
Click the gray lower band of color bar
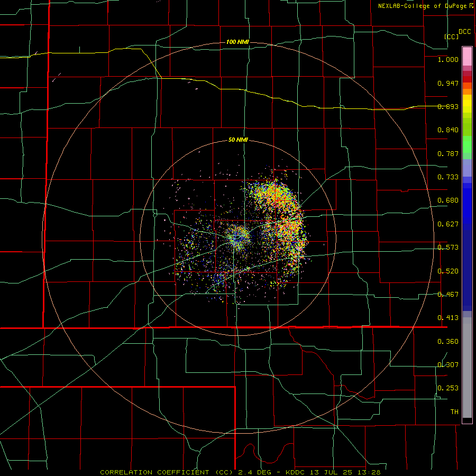tap(467, 368)
